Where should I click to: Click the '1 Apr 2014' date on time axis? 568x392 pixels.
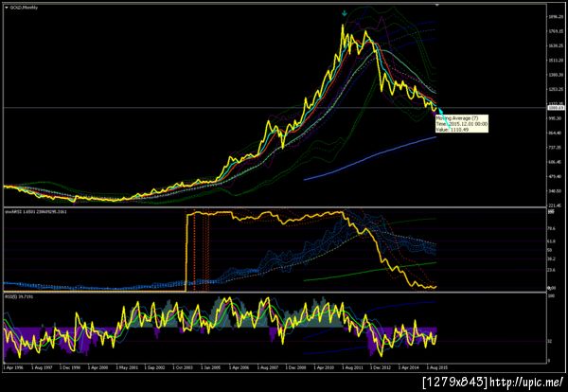coord(409,367)
